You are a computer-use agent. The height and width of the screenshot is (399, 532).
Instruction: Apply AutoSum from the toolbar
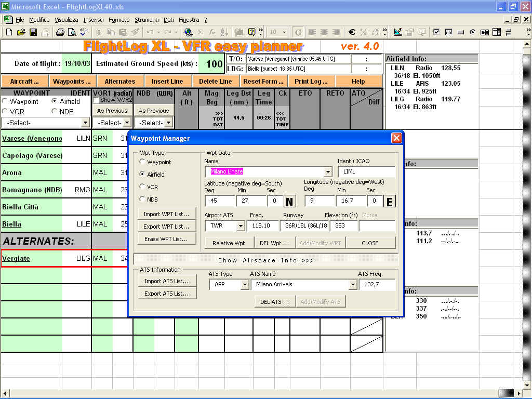[x=201, y=32]
